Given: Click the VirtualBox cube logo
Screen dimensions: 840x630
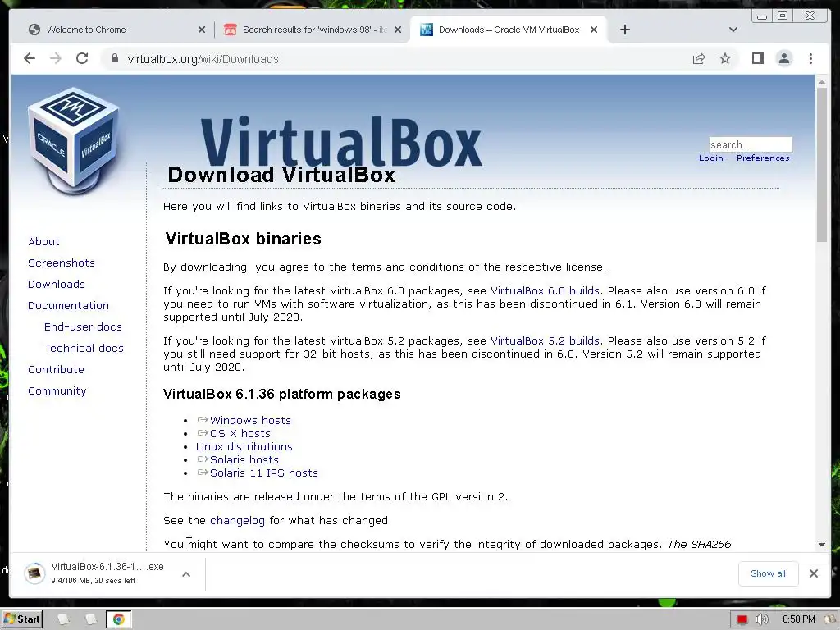Looking at the screenshot, I should coord(74,140).
